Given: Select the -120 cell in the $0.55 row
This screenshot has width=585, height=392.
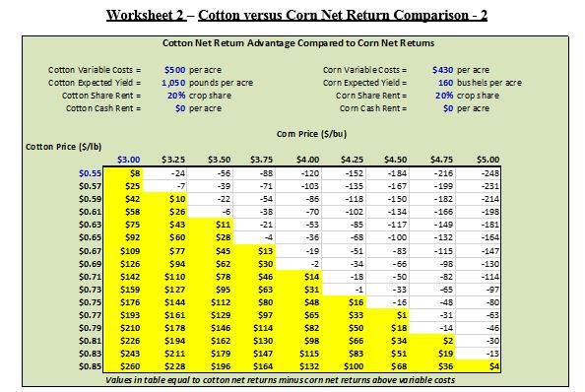Looking at the screenshot, I should coord(298,173).
